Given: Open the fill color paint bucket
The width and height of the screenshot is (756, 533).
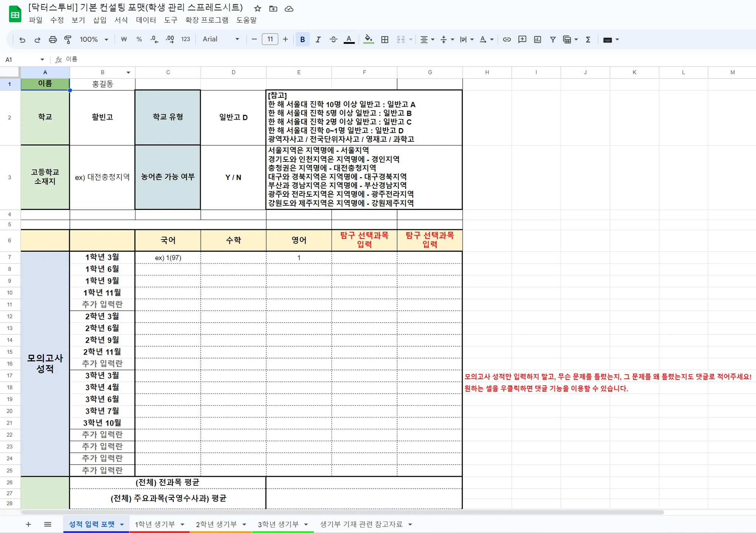Looking at the screenshot, I should tap(368, 39).
